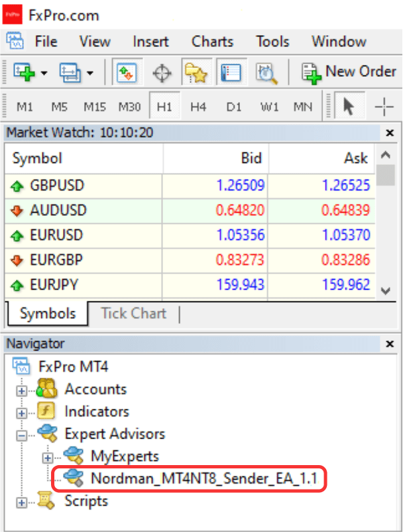Expand the Indicators tree node
This screenshot has height=532, width=403.
pyautogui.click(x=23, y=412)
